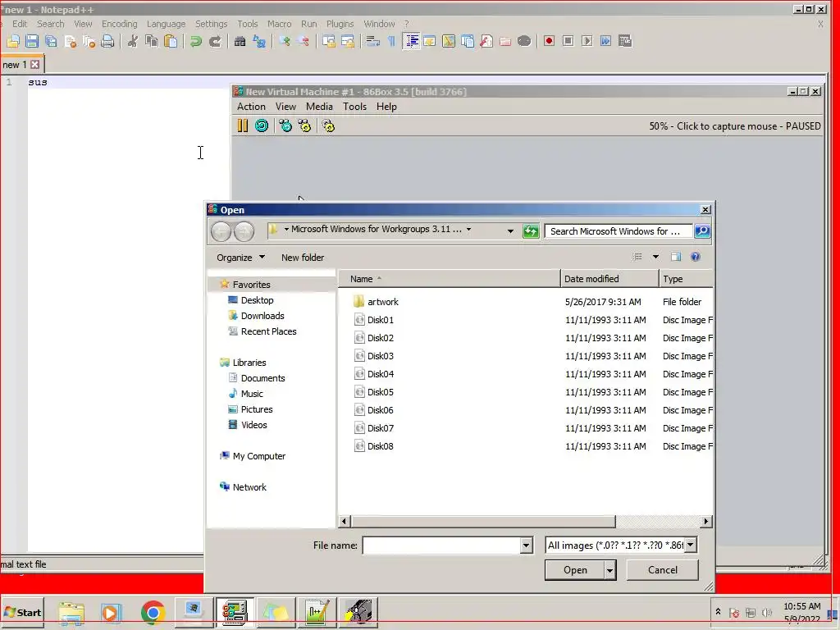Open the 86Box Tools menu

[354, 107]
